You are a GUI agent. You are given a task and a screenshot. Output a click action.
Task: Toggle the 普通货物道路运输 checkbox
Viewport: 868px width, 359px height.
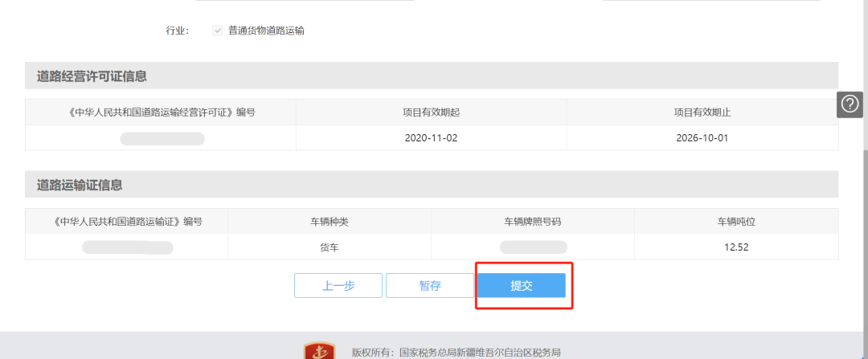tap(217, 31)
